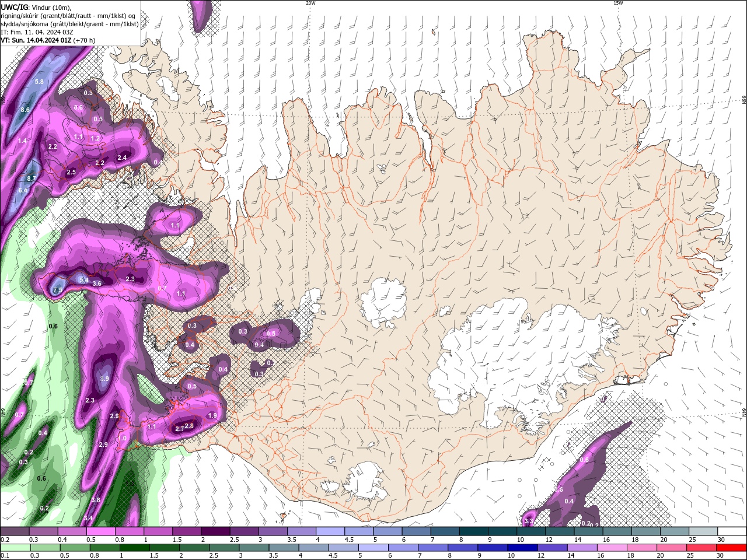Click the 3.9 value on the map

tap(104, 379)
